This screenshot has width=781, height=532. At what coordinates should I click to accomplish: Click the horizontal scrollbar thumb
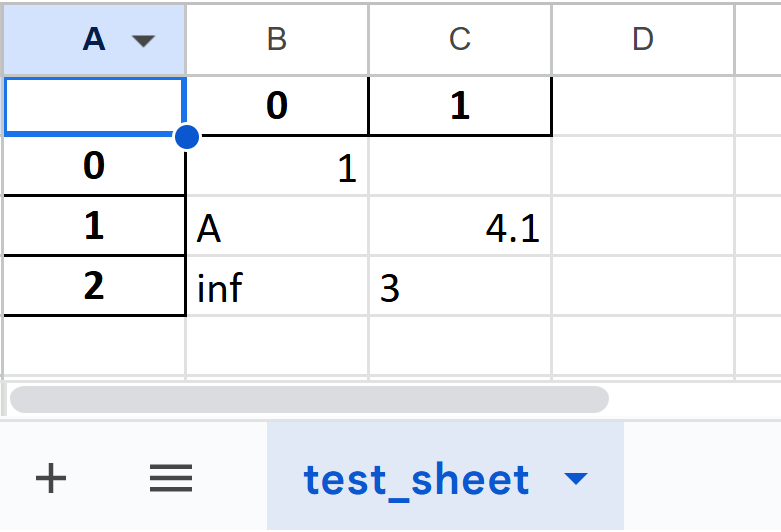point(308,399)
